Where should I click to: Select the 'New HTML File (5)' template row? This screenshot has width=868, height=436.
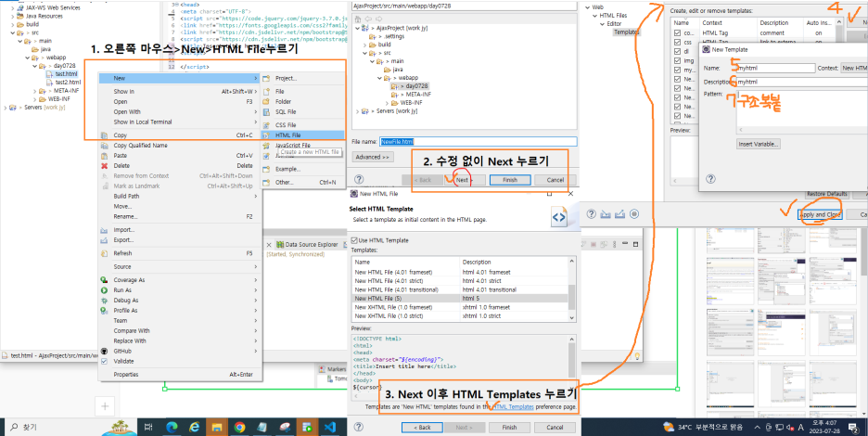pyautogui.click(x=459, y=299)
